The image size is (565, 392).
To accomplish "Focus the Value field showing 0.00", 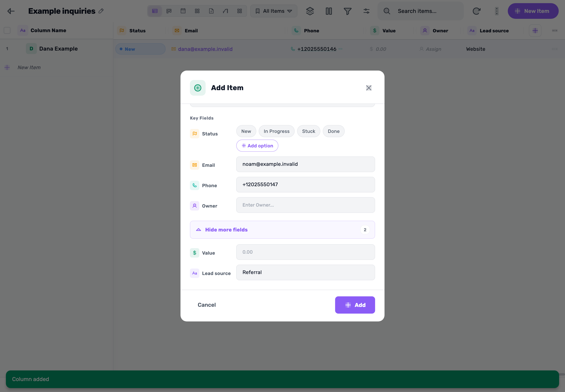I will [x=305, y=252].
